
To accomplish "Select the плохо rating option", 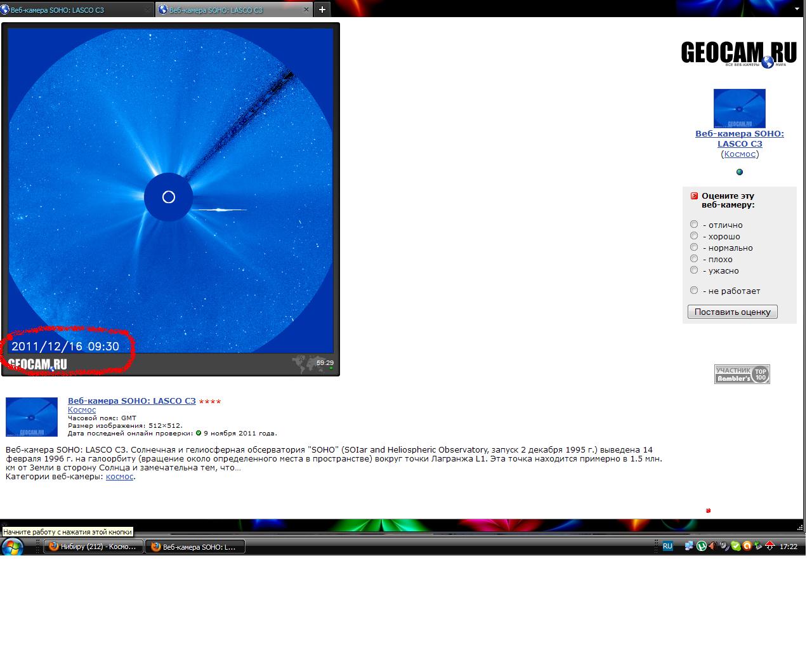I will click(x=694, y=258).
